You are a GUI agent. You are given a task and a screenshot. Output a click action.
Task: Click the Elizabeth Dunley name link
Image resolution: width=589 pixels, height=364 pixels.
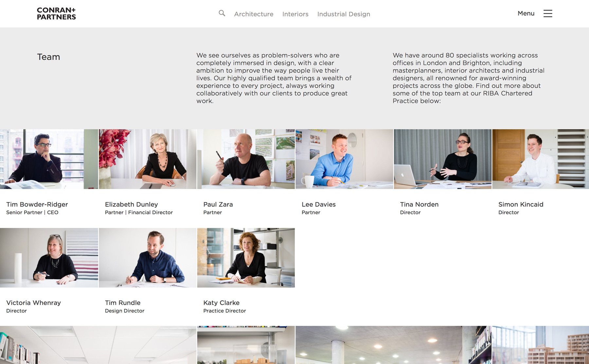coord(132,204)
